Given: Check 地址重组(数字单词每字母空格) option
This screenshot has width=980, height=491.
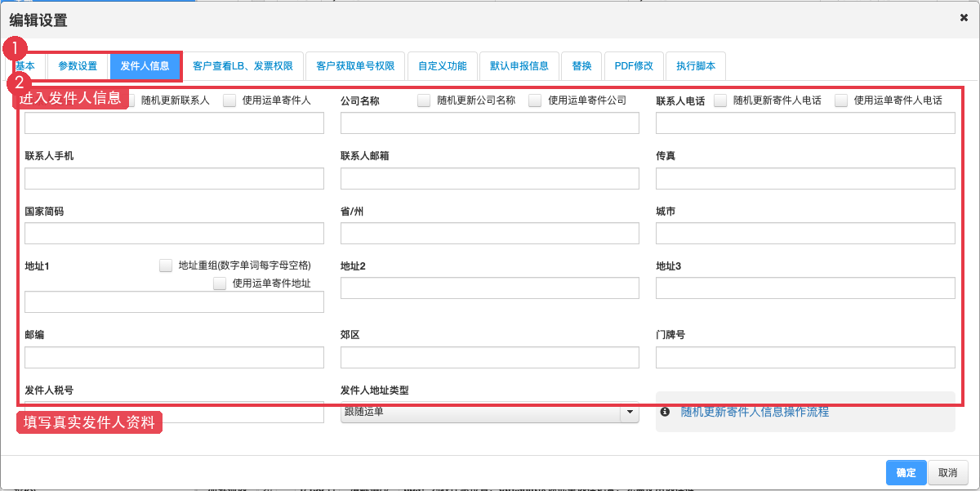Looking at the screenshot, I should click(166, 265).
